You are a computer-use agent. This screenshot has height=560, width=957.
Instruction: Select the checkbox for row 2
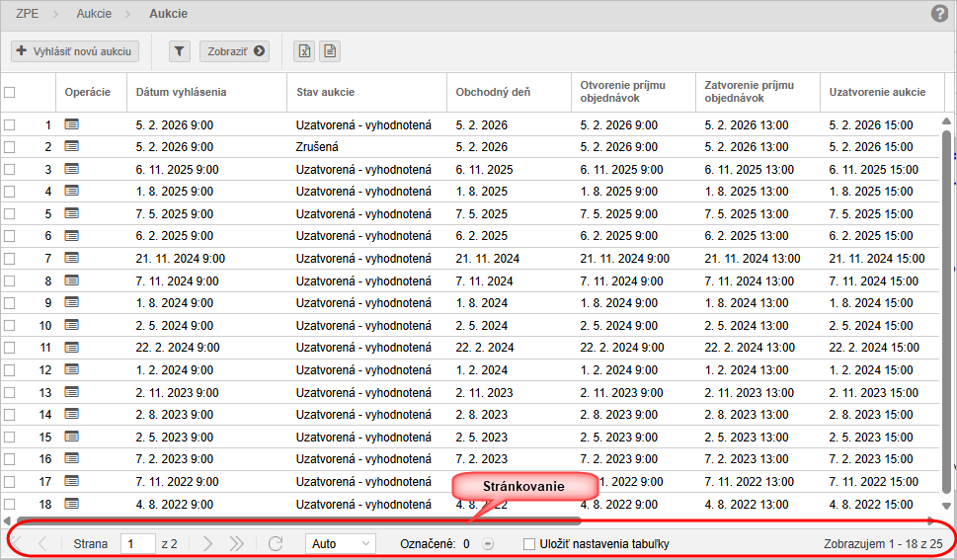click(10, 147)
